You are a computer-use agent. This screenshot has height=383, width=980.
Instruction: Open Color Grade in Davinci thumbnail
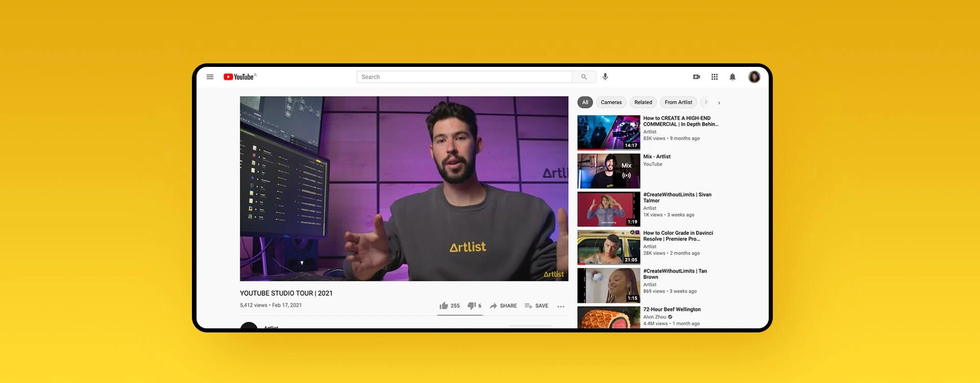tap(608, 248)
